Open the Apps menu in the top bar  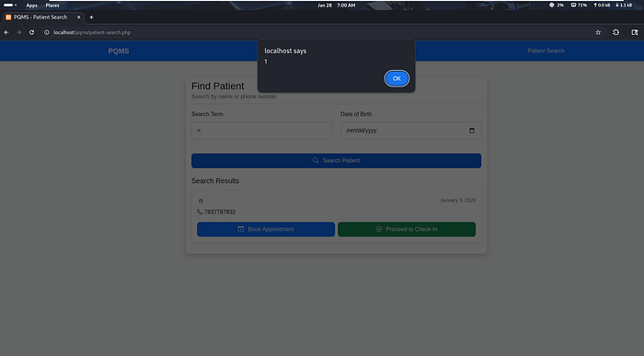(x=31, y=6)
